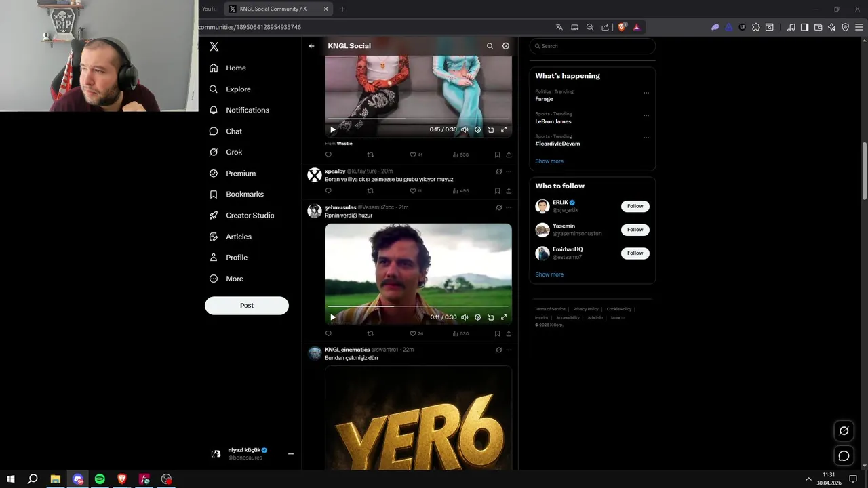Play the şehmusulas video
The height and width of the screenshot is (488, 868).
point(332,317)
